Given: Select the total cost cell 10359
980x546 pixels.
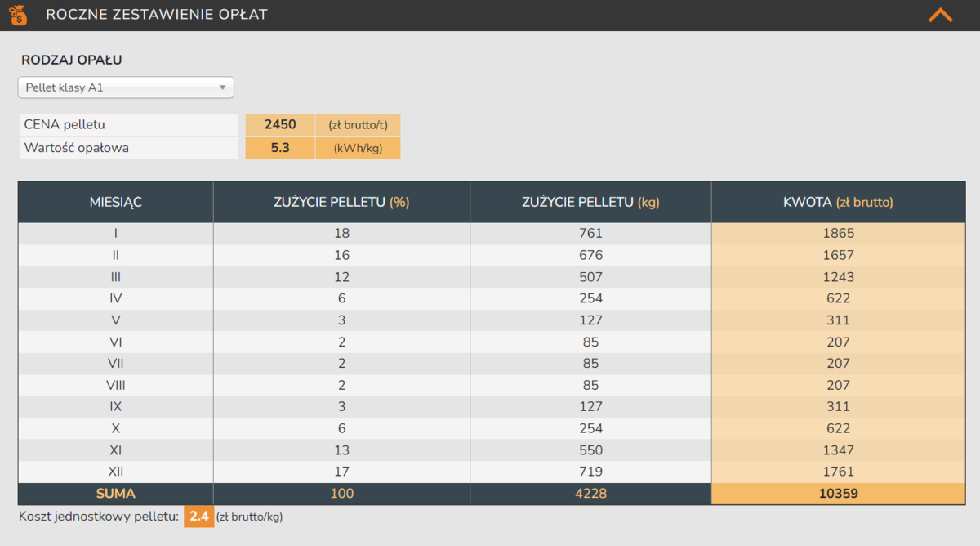Looking at the screenshot, I should click(x=838, y=494).
